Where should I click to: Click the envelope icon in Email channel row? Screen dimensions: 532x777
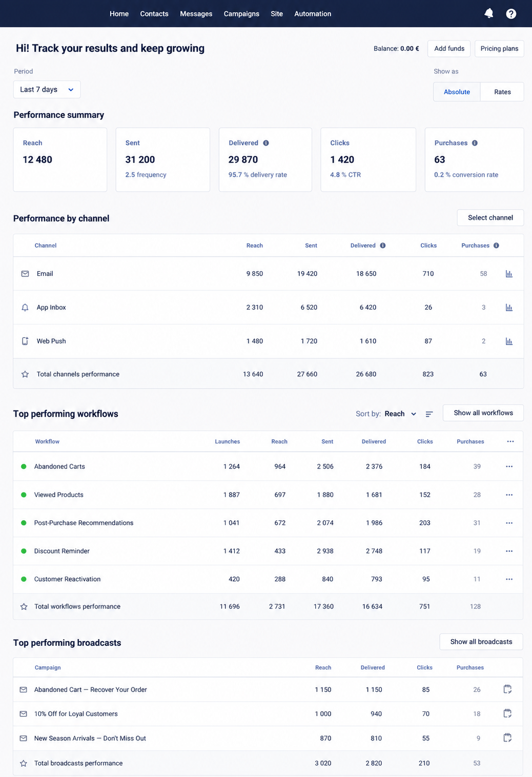click(25, 274)
